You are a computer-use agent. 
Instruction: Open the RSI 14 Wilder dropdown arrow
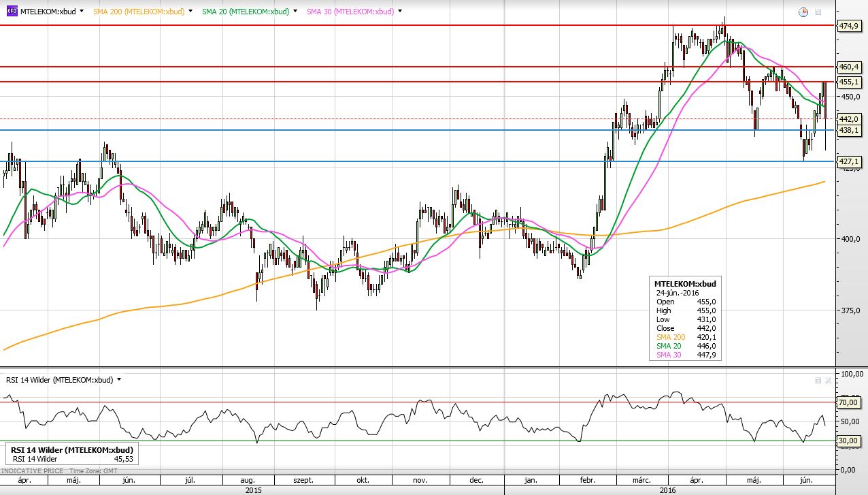click(x=119, y=379)
